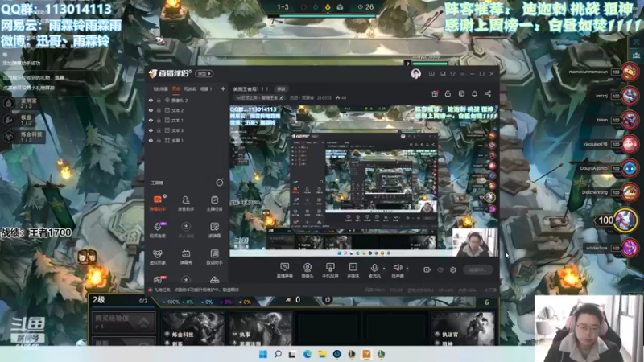
Task: Open the 主播任务 streamer tasks tool
Action: 214,203
